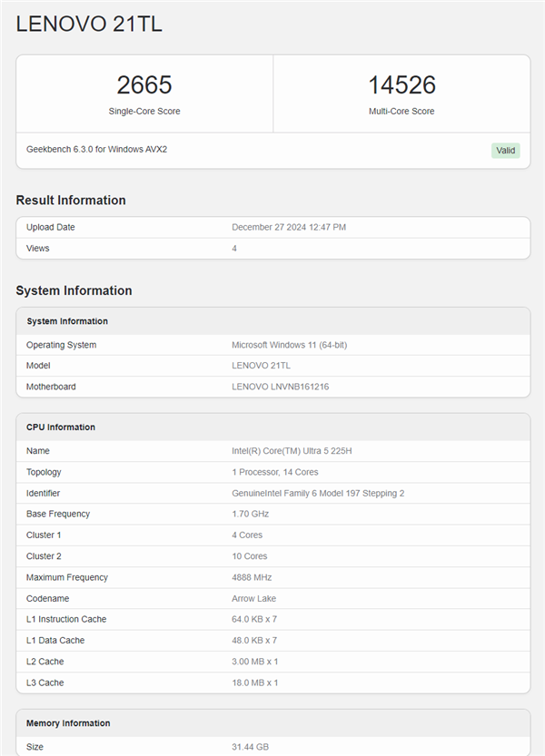Click the upload date value December 27 2024
This screenshot has height=756, width=545.
289,227
